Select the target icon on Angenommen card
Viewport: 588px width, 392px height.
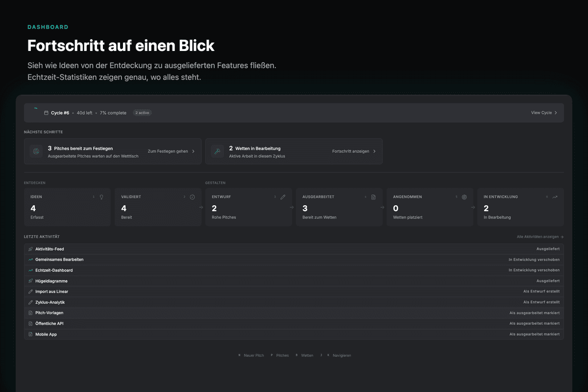tap(464, 196)
